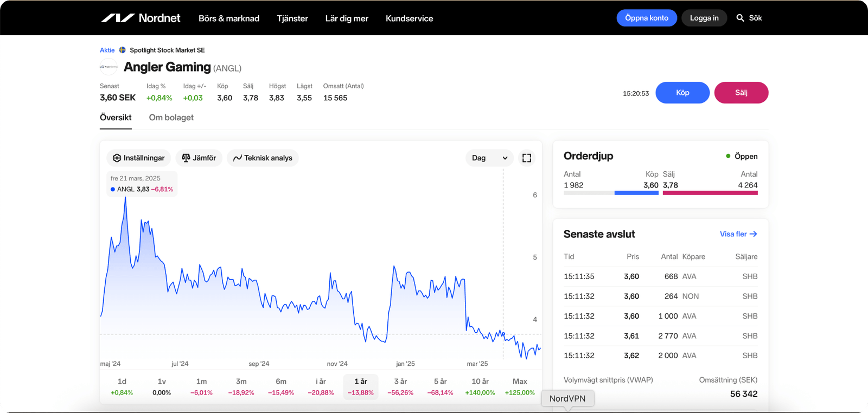Screen dimensions: 868x413
Task: Switch to Om bolaget tab
Action: pos(171,118)
